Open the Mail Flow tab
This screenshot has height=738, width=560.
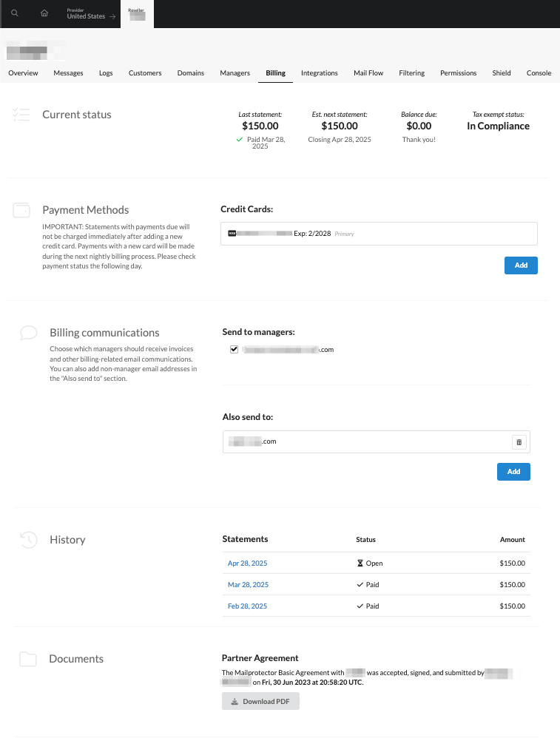[x=368, y=73]
